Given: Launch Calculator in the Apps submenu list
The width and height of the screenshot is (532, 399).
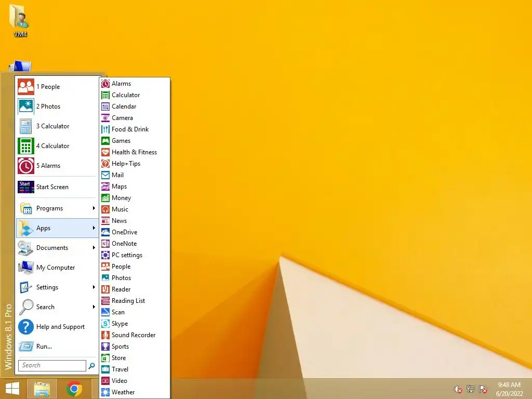Looking at the screenshot, I should point(135,95).
